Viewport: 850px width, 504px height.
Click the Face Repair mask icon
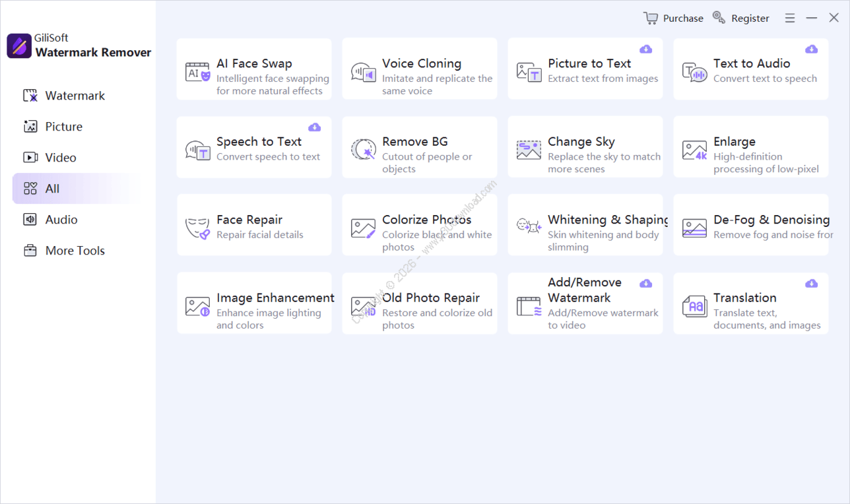(197, 228)
